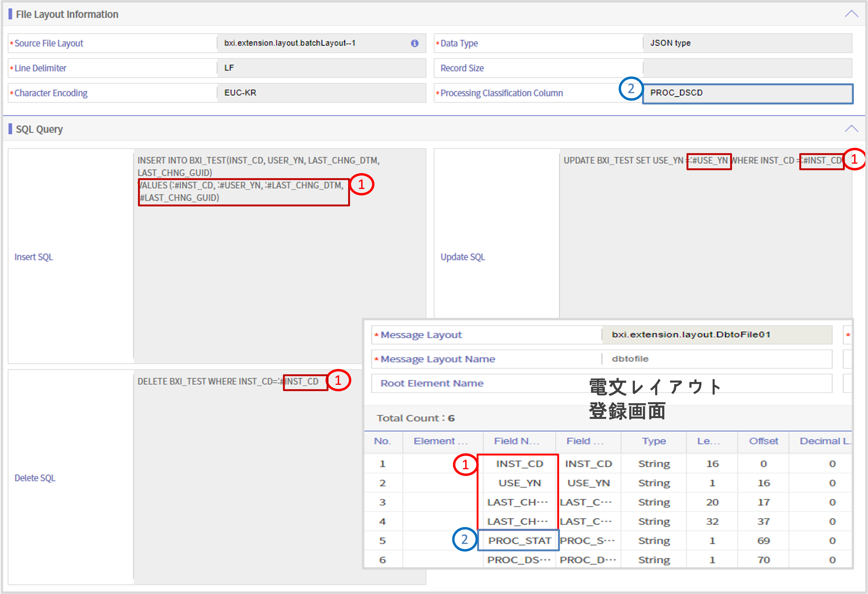Click the Line Delimiter field showing LF
868x594 pixels.
(x=321, y=68)
